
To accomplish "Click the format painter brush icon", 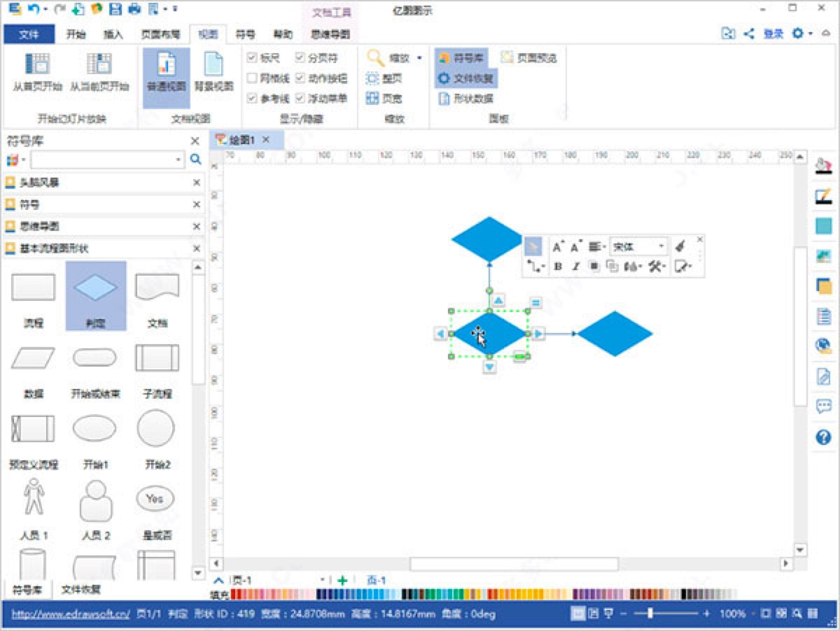I will point(680,246).
